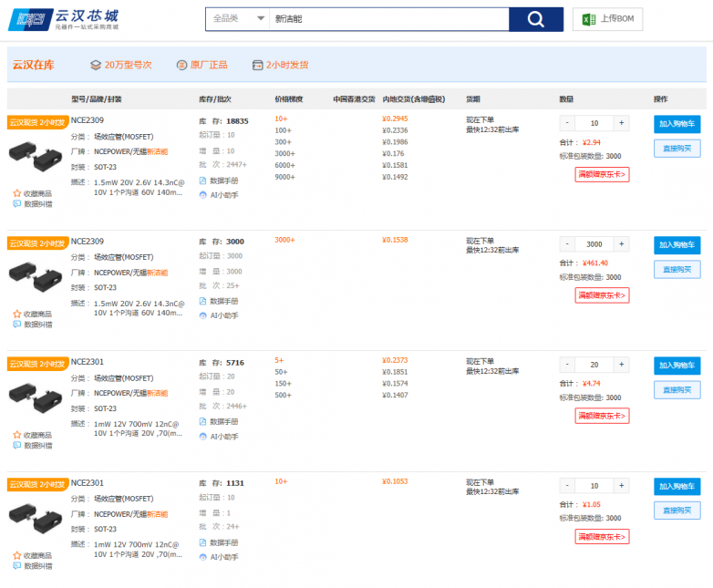Click 直接购买 for 5716-stock NCE2301
This screenshot has height=588, width=713.
tap(677, 390)
